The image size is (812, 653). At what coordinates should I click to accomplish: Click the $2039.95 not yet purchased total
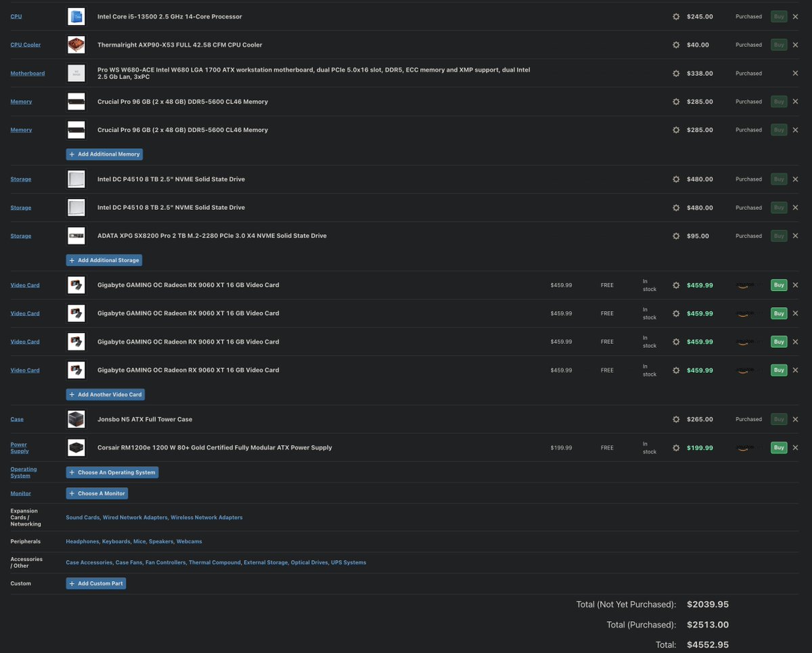[708, 604]
